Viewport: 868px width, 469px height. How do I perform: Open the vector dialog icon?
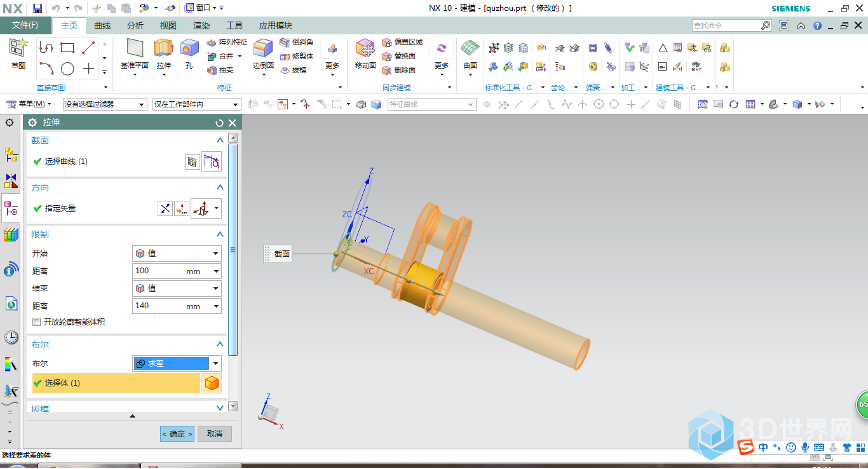click(x=182, y=208)
